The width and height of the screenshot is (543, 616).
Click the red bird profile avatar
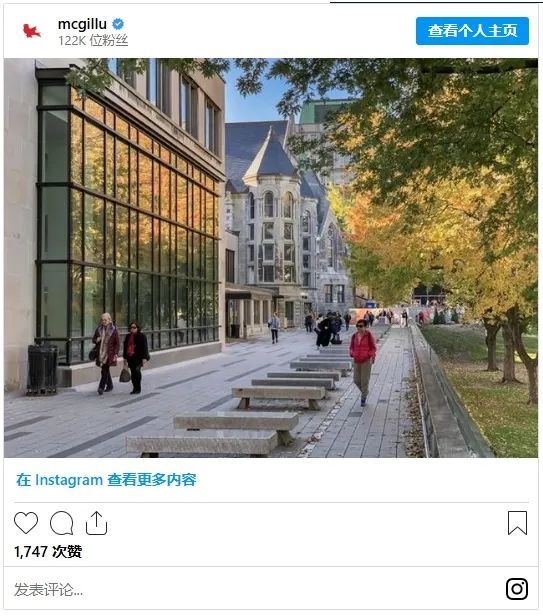click(x=31, y=31)
